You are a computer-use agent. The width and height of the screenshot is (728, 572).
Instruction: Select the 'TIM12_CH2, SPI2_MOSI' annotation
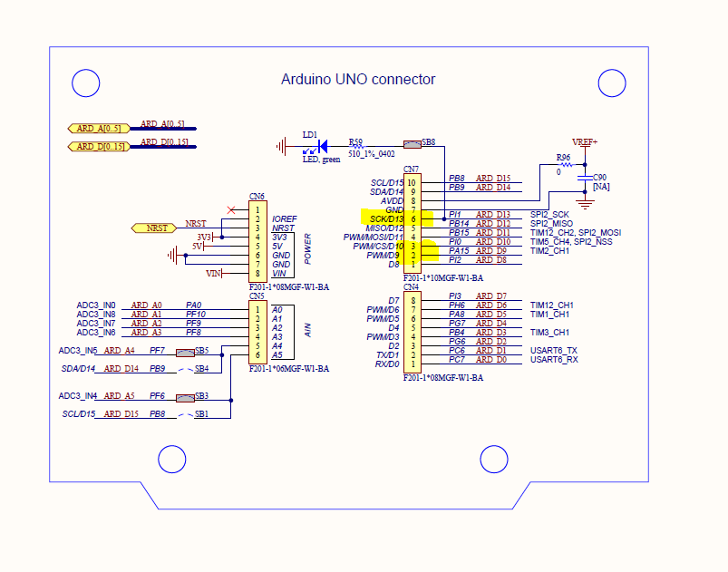click(x=576, y=233)
